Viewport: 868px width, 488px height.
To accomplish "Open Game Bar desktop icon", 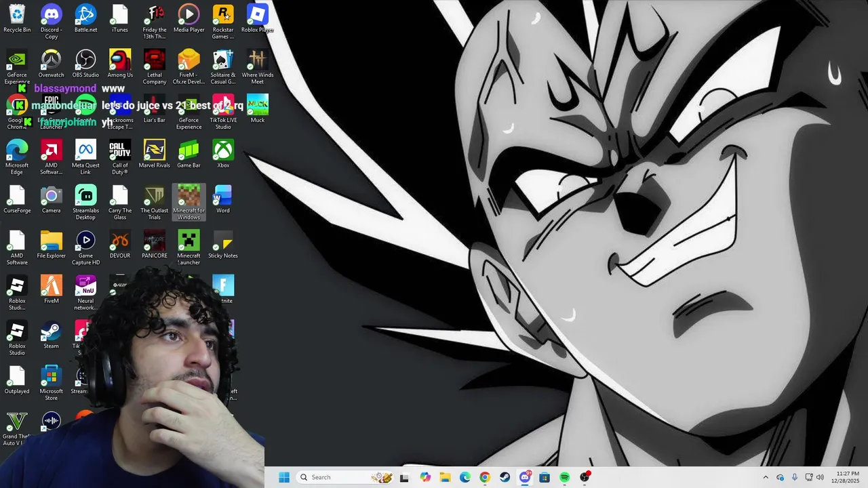I will point(189,155).
